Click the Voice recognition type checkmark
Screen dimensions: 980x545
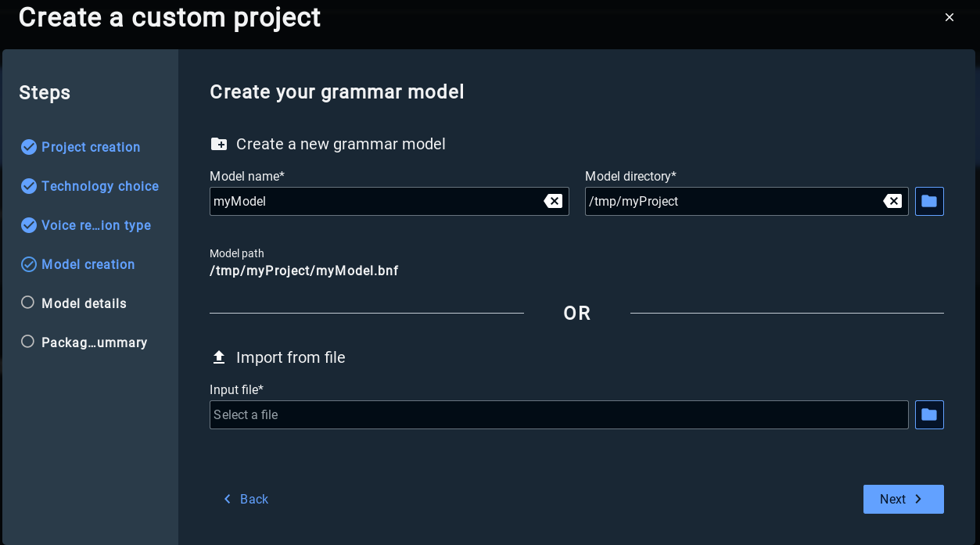[x=29, y=225]
